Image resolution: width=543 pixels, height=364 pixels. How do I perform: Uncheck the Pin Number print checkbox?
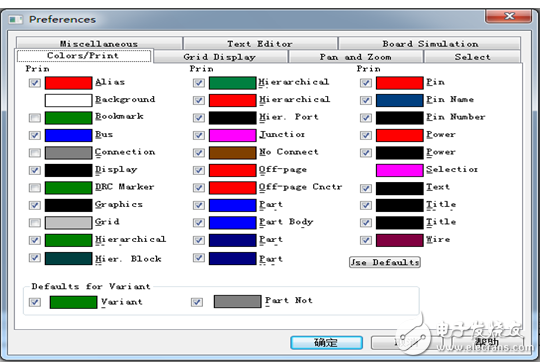point(366,118)
